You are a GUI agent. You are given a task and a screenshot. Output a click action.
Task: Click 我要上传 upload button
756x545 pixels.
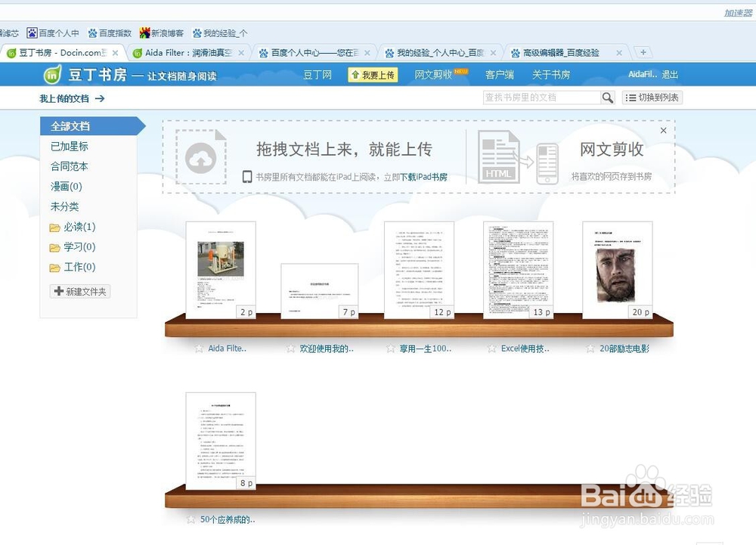[373, 75]
